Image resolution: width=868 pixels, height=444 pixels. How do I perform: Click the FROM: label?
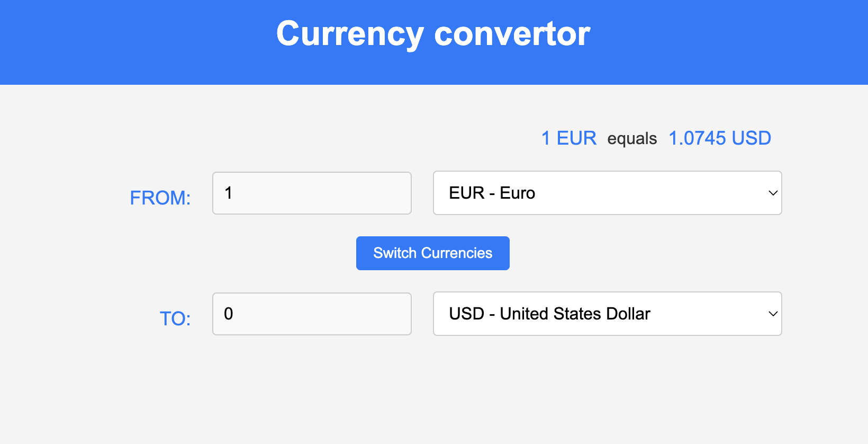tap(160, 198)
